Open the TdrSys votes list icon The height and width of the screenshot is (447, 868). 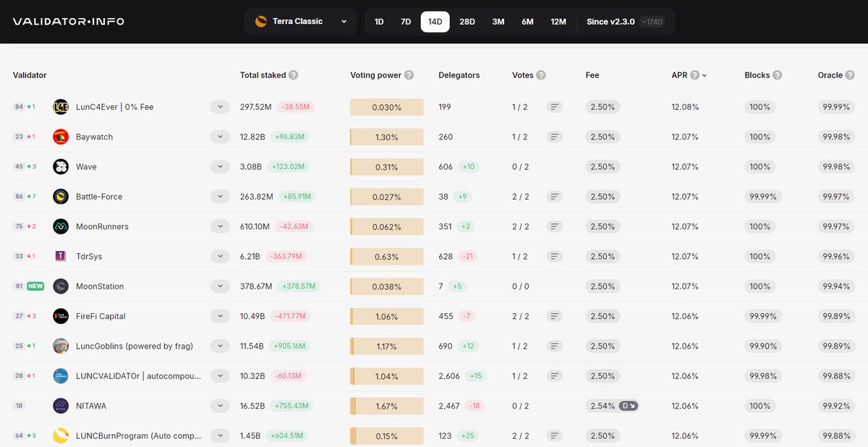point(555,257)
